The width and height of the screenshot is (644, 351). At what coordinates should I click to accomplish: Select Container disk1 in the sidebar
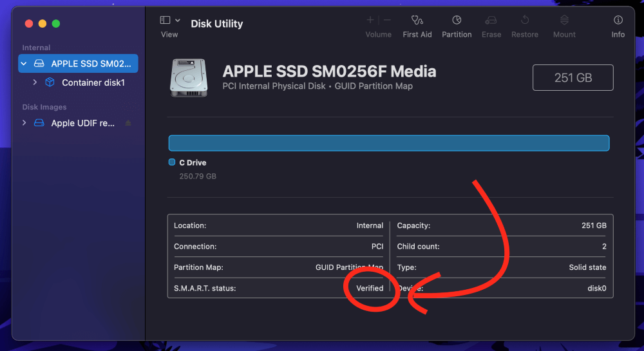78,82
